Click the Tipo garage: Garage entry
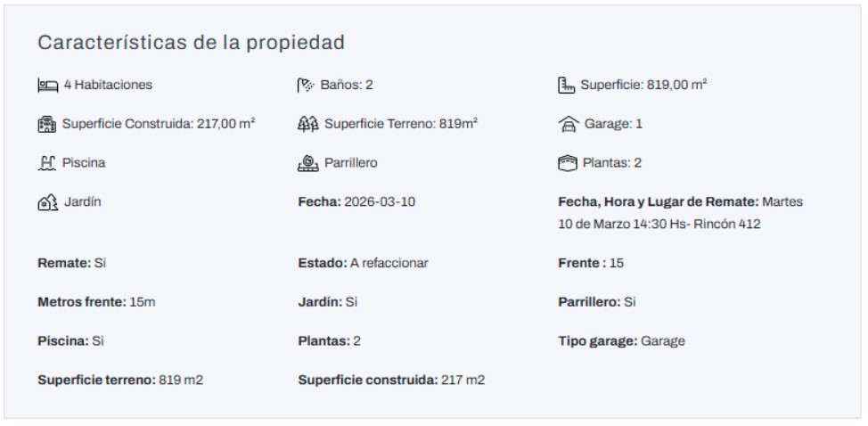Image resolution: width=868 pixels, height=426 pixels. pyautogui.click(x=620, y=340)
